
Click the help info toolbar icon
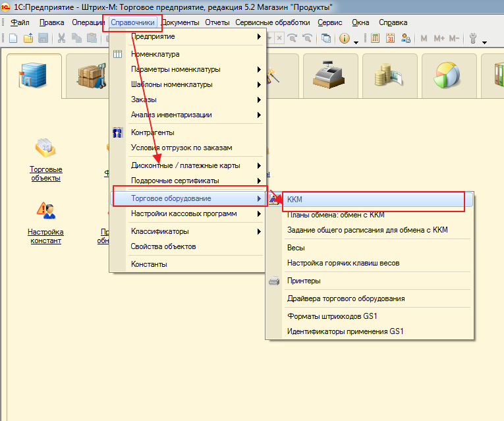pyautogui.click(x=344, y=38)
